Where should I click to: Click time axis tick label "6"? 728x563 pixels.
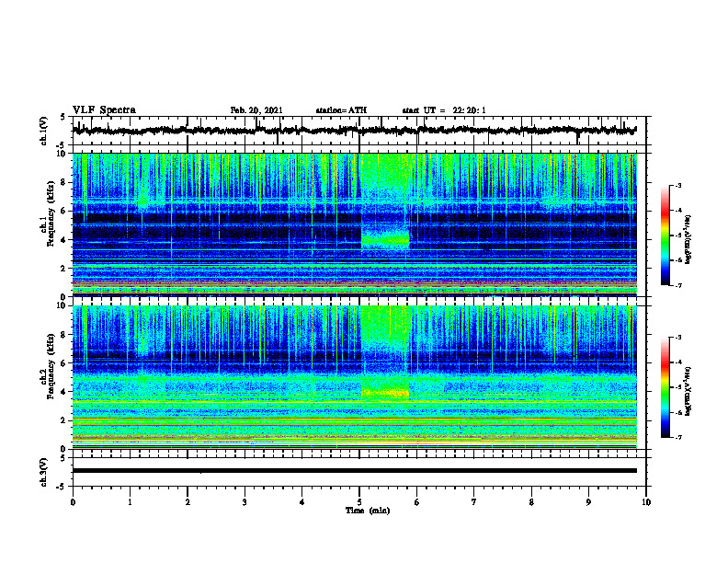pyautogui.click(x=417, y=502)
